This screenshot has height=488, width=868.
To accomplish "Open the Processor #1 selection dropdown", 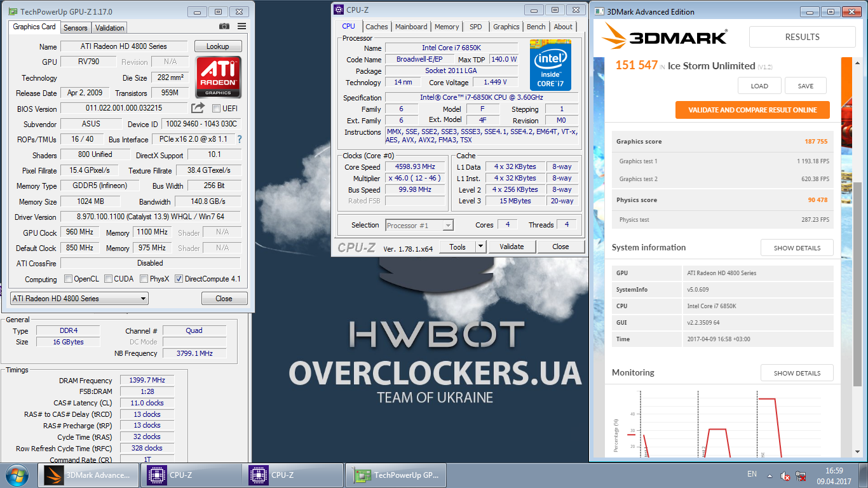I will (419, 225).
